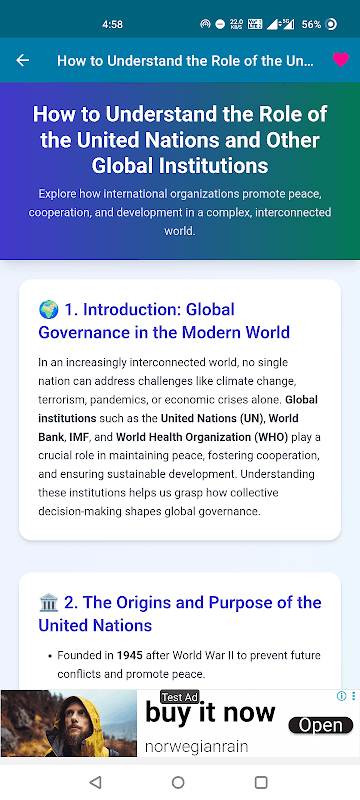Tap the bold 'World Health Organization (WHO)' text

202,437
